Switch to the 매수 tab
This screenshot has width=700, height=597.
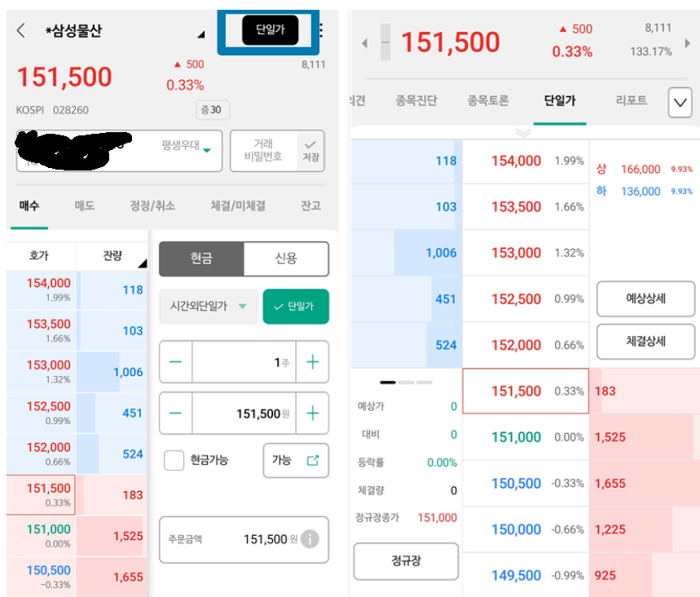[x=29, y=206]
